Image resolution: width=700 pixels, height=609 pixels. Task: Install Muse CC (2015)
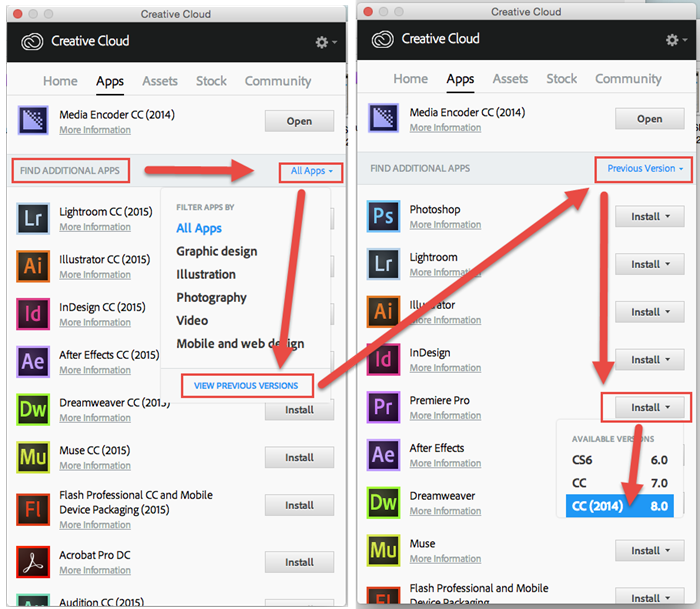299,458
